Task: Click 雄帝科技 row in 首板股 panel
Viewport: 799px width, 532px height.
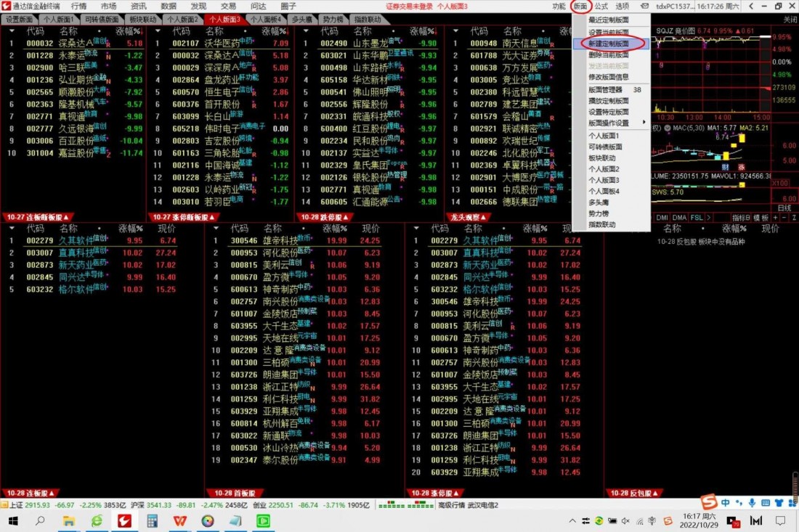Action: point(304,240)
